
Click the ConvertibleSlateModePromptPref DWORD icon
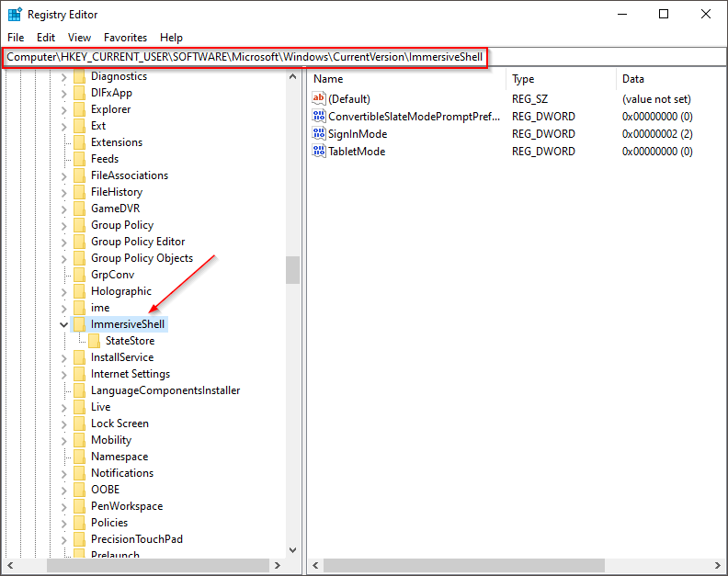click(318, 116)
